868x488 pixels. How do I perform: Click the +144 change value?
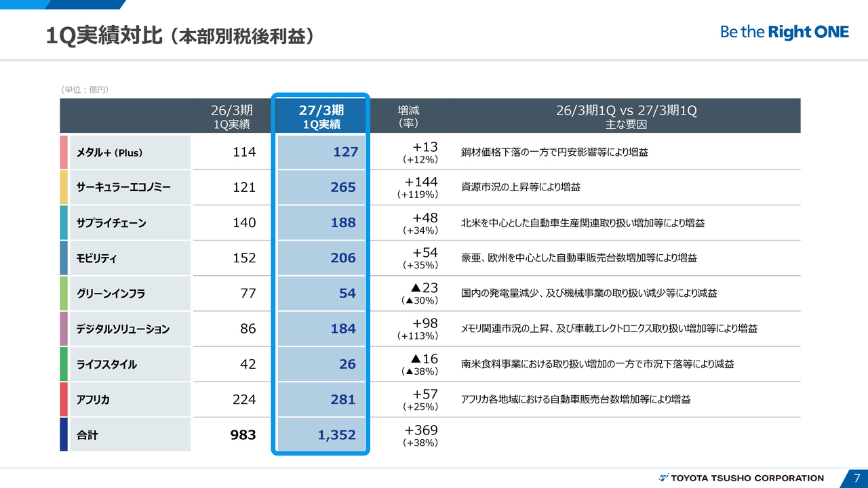pyautogui.click(x=421, y=182)
